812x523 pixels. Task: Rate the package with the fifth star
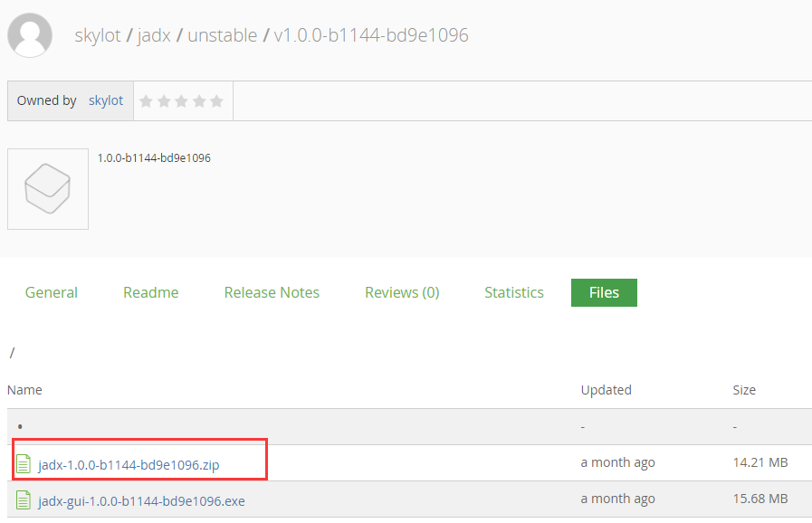216,101
